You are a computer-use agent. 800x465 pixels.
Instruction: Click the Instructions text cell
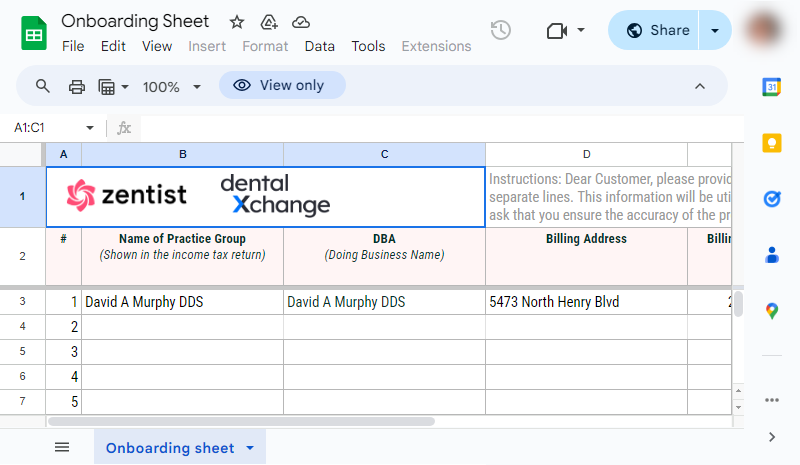point(609,197)
